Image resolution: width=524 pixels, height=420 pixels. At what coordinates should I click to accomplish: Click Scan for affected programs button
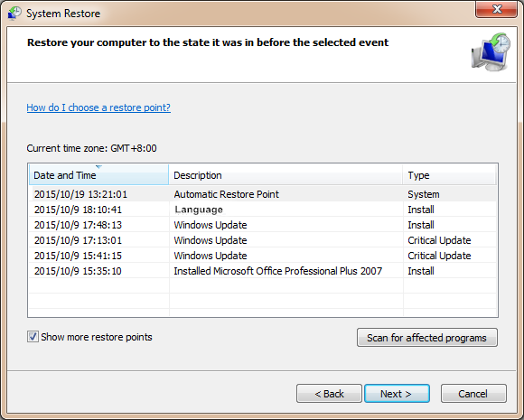pyautogui.click(x=427, y=338)
